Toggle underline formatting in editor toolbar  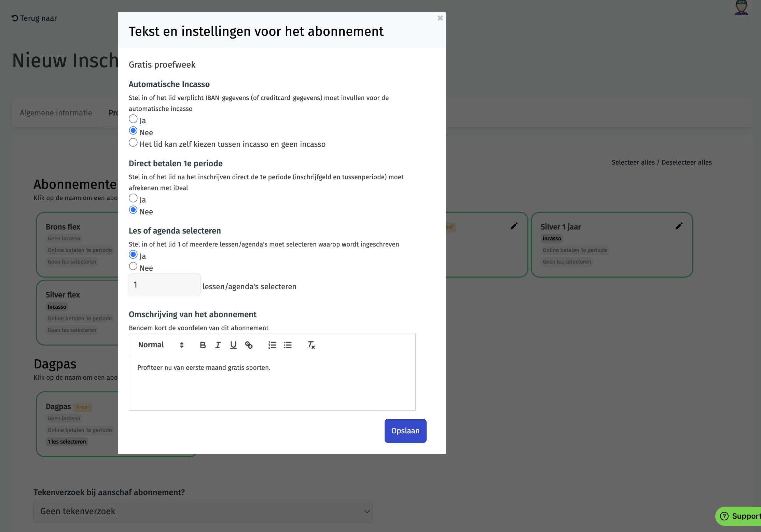point(233,345)
